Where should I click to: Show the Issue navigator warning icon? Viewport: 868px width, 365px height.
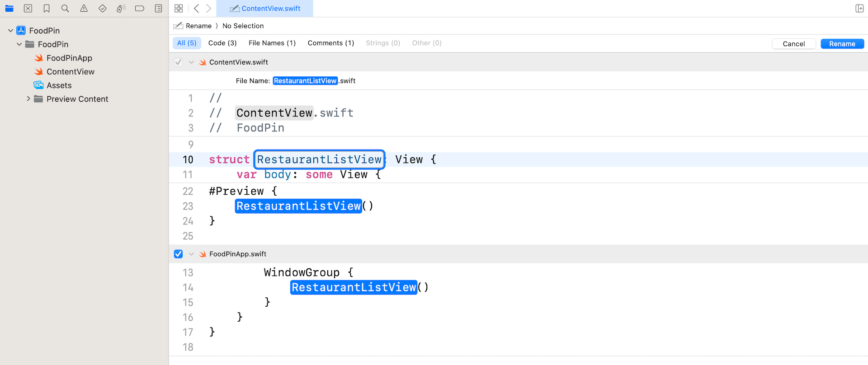click(x=84, y=9)
